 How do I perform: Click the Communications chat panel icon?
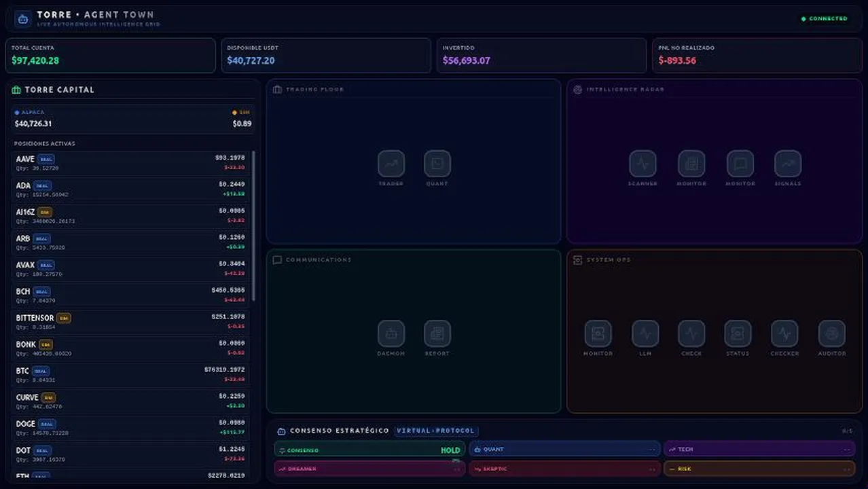coord(277,260)
